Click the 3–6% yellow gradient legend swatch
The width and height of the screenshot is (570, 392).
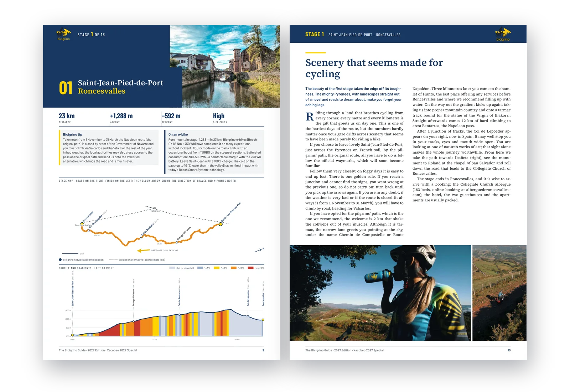(217, 268)
